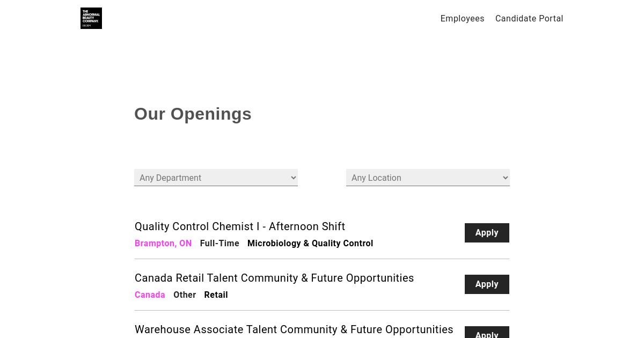This screenshot has height=338, width=644.
Task: Click the Brampton, ON location tag
Action: tap(163, 244)
